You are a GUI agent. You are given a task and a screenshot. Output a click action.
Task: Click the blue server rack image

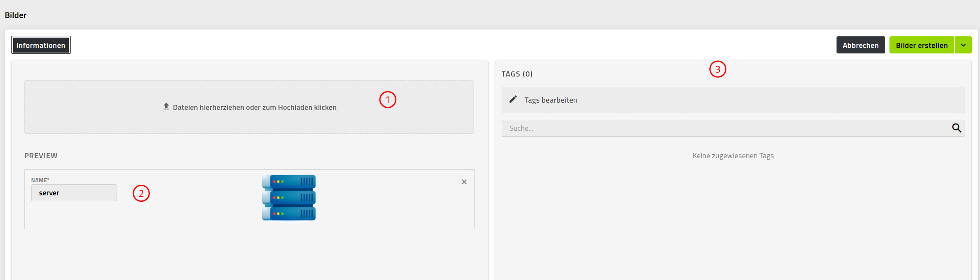289,198
